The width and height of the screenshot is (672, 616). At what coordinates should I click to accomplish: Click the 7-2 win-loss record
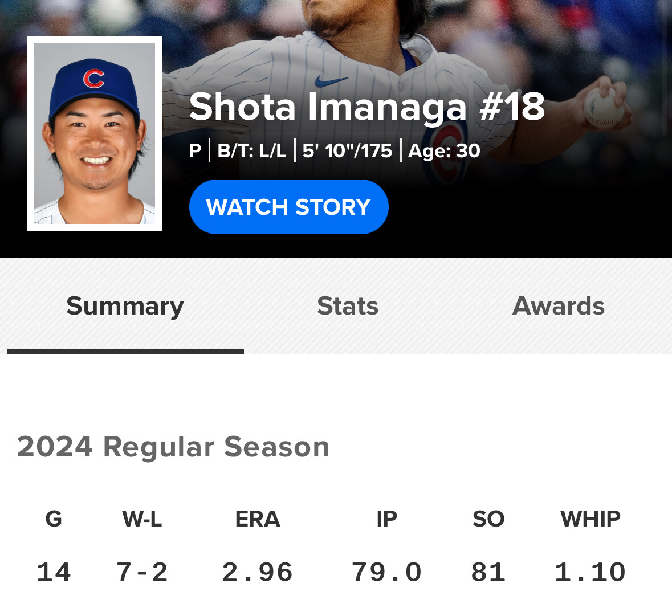point(142,572)
